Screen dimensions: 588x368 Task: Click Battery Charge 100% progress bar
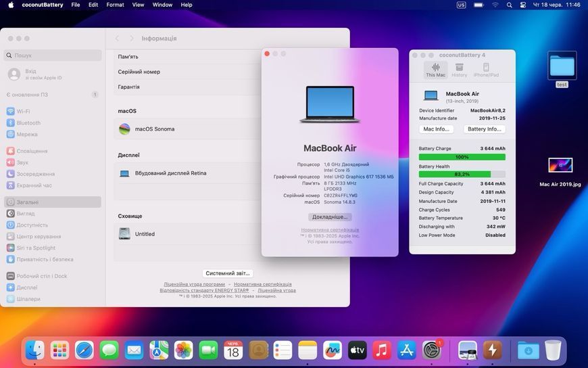point(462,157)
